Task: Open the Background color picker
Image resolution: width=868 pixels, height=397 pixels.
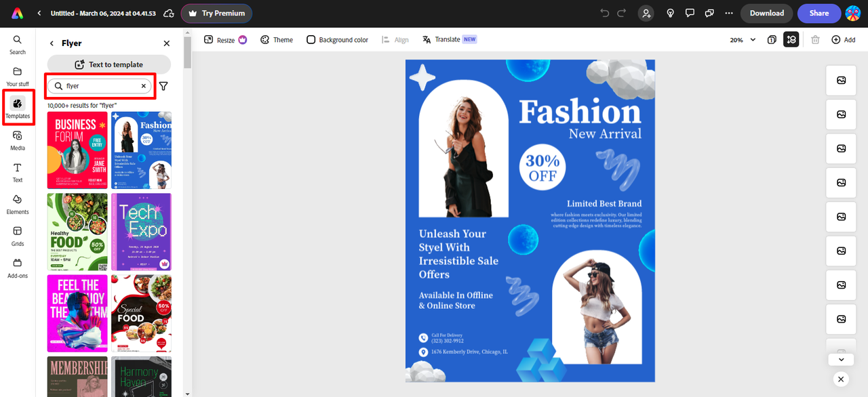Action: pyautogui.click(x=337, y=40)
